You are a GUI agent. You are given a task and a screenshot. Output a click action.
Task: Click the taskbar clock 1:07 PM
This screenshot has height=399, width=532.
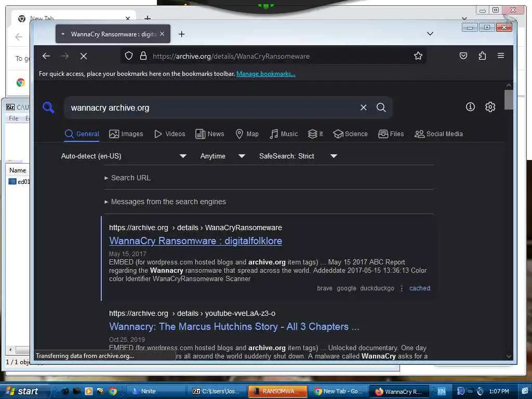[499, 391]
